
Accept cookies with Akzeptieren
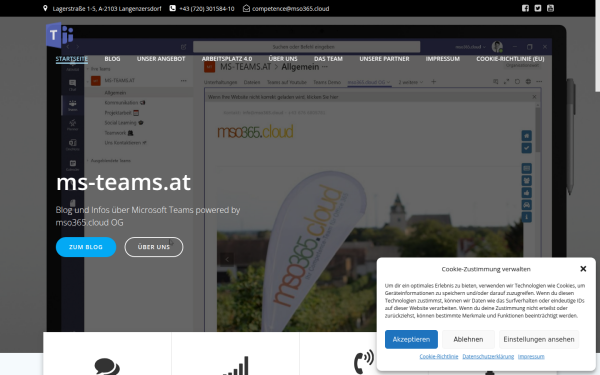pyautogui.click(x=411, y=339)
